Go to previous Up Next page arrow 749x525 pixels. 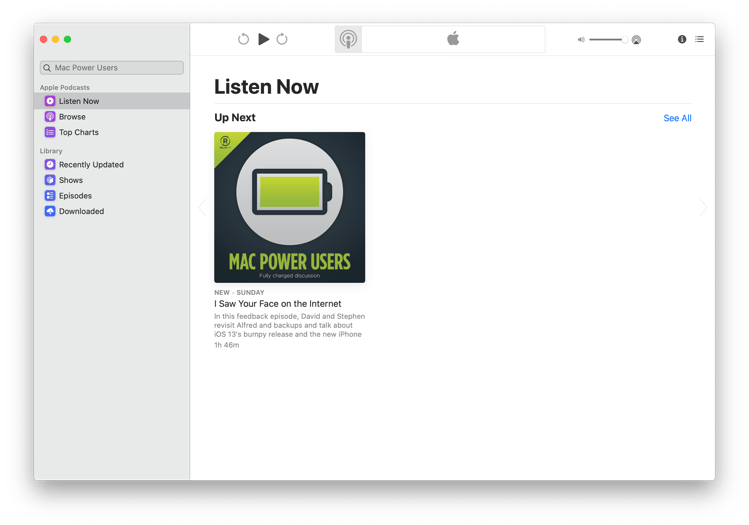[x=202, y=207]
